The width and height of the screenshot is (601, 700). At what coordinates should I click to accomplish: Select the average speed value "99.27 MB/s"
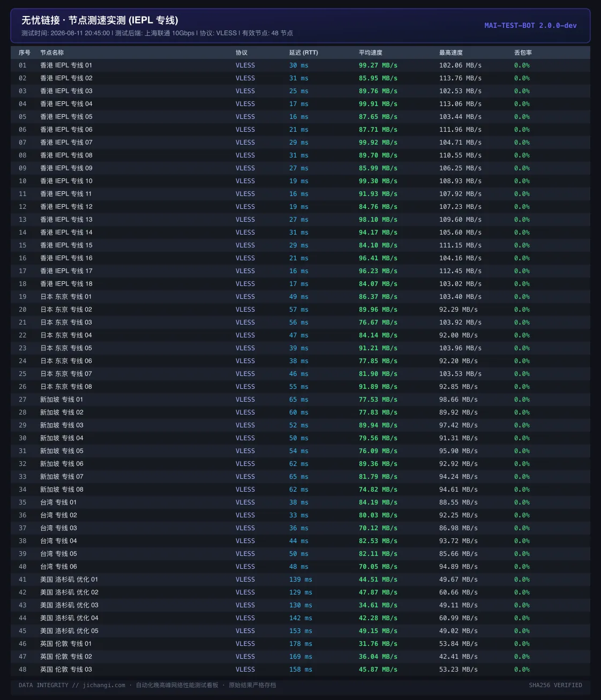click(378, 65)
